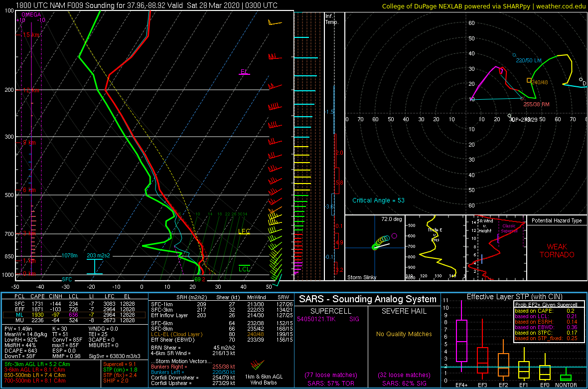This screenshot has height=389, width=588.
Task: Click the orange 240/48 square marker on hodograph
Action: point(529,80)
